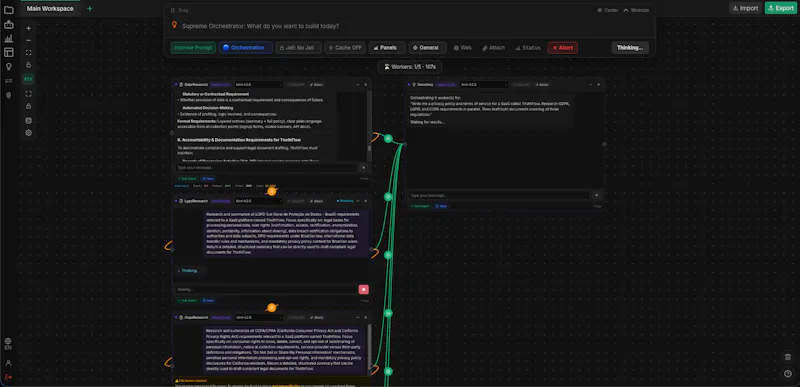Viewport: 800px width, 387px height.
Task: Click the fingerprint icon in left sidebar
Action: (9, 95)
